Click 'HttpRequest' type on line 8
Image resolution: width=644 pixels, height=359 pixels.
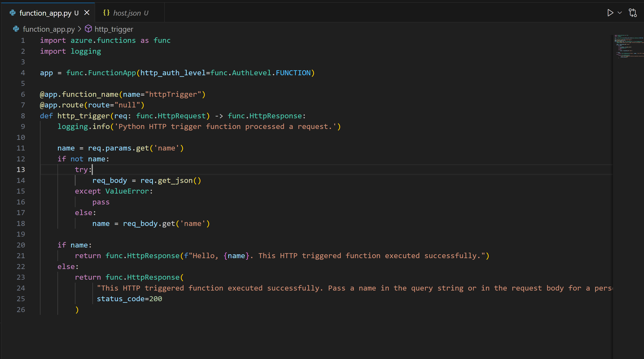click(x=182, y=116)
